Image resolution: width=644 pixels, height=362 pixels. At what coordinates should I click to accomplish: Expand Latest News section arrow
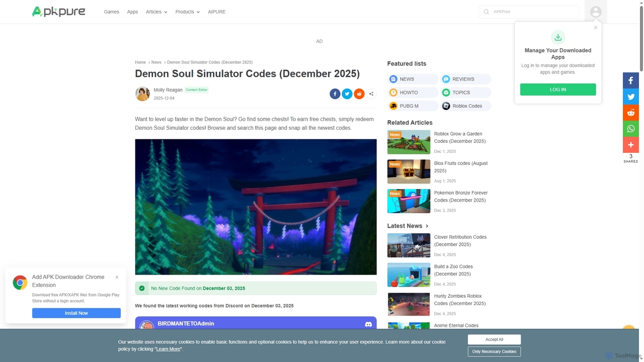click(427, 226)
